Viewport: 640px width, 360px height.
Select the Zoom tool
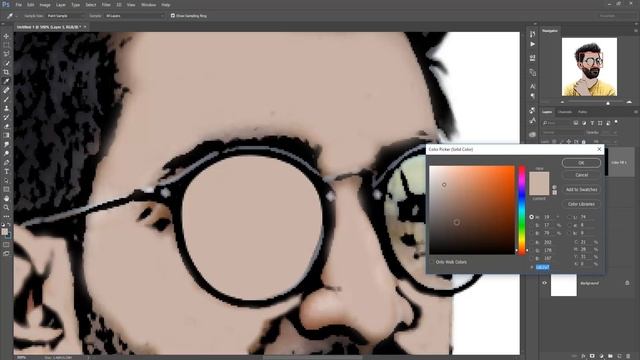point(6,207)
